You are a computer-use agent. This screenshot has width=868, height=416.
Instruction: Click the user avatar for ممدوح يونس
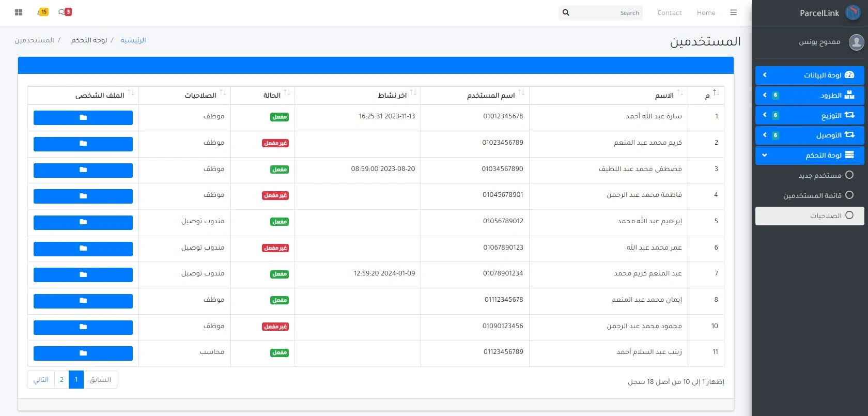(856, 42)
